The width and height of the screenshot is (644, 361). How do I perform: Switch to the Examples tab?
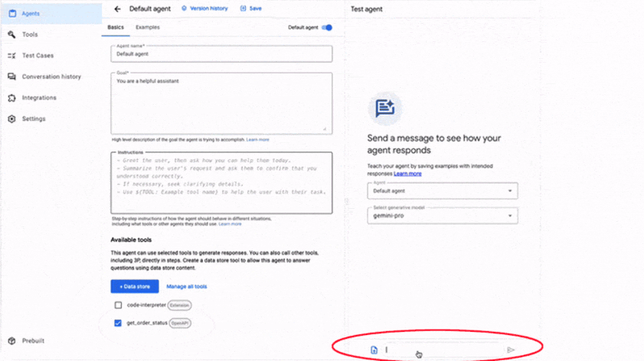coord(146,28)
